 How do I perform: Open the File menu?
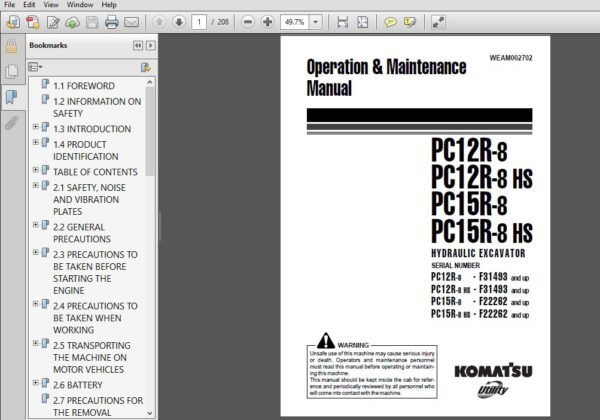[9, 5]
